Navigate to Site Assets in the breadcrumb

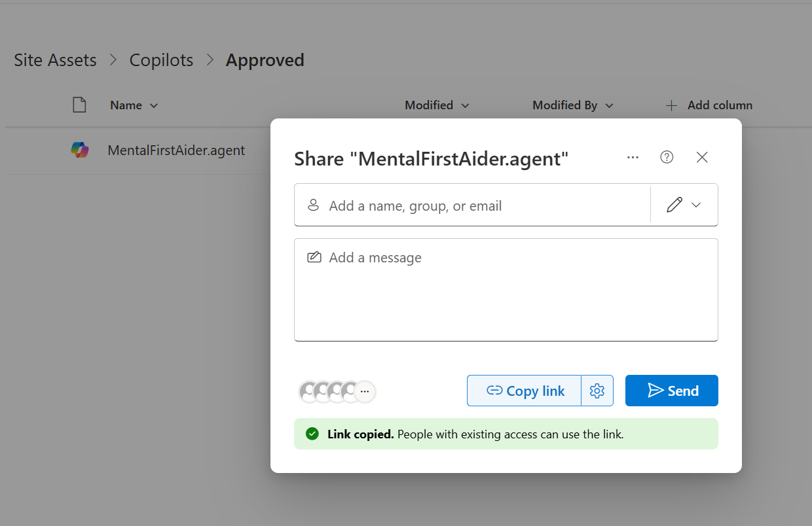54,60
